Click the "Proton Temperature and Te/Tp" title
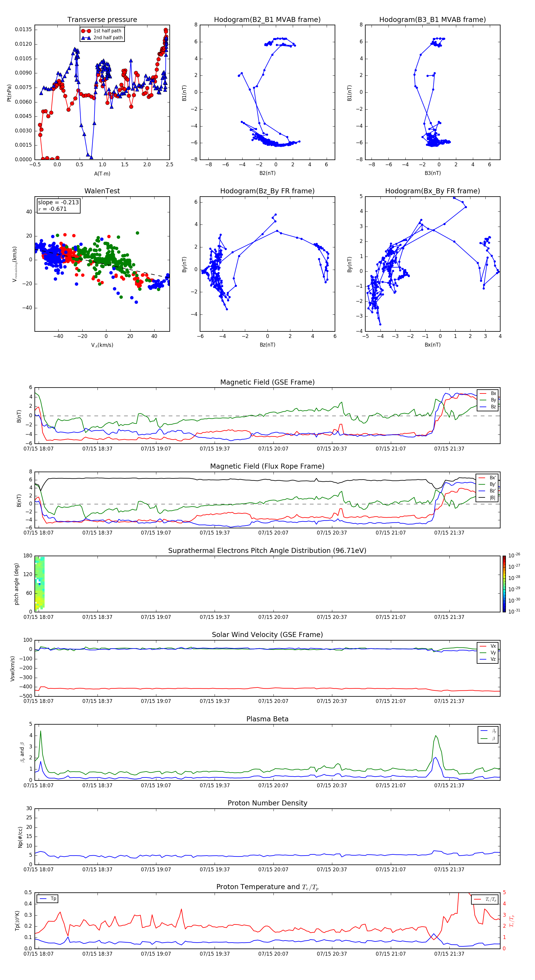The image size is (535, 980). point(267,887)
